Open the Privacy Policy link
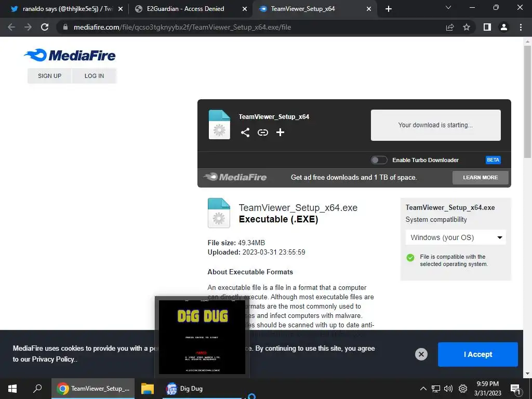This screenshot has width=532, height=399. point(53,360)
